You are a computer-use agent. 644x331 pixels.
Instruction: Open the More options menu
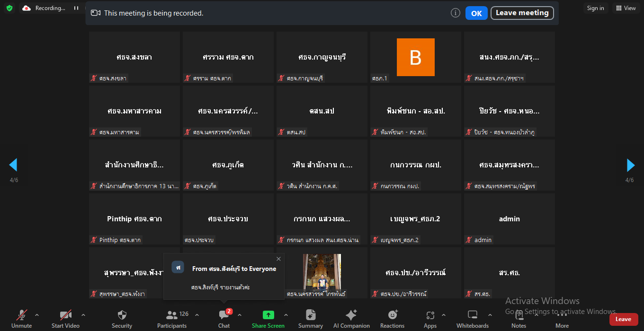(562, 319)
